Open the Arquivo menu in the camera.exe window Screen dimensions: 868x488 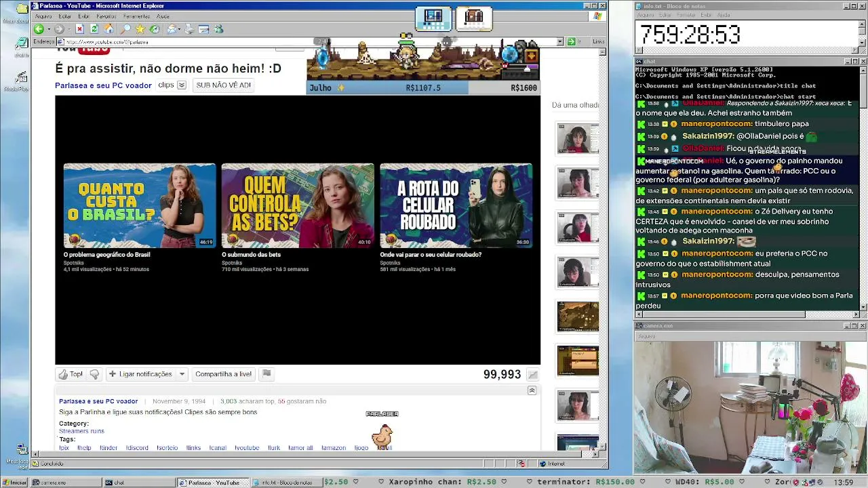click(x=646, y=336)
